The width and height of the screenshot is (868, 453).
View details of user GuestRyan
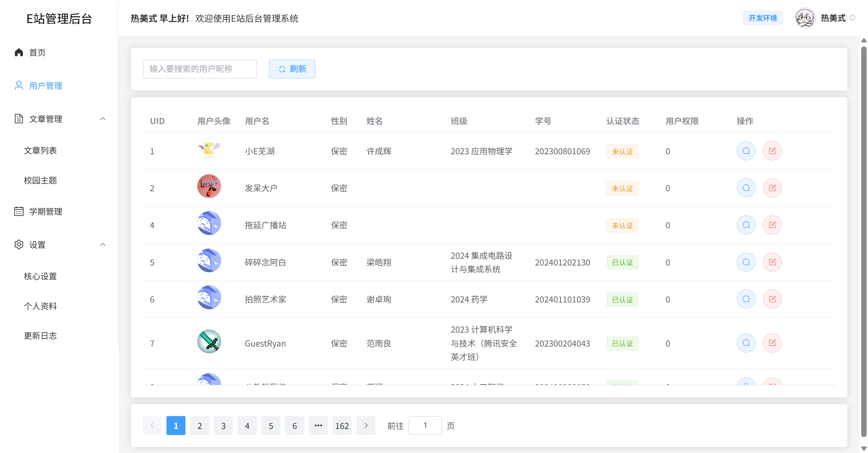point(746,343)
